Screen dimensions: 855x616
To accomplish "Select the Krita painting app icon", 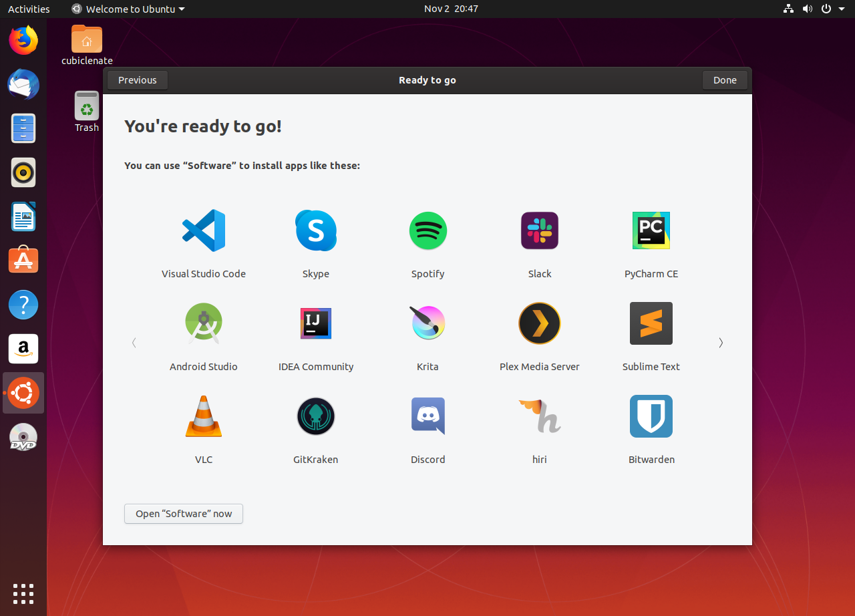I will pos(427,323).
